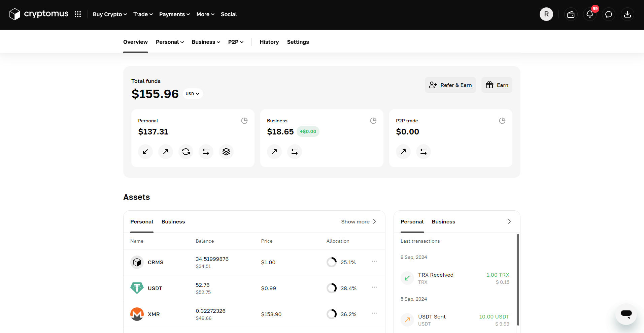The height and width of the screenshot is (333, 644).
Task: Click the app download icon in header
Action: pyautogui.click(x=627, y=14)
